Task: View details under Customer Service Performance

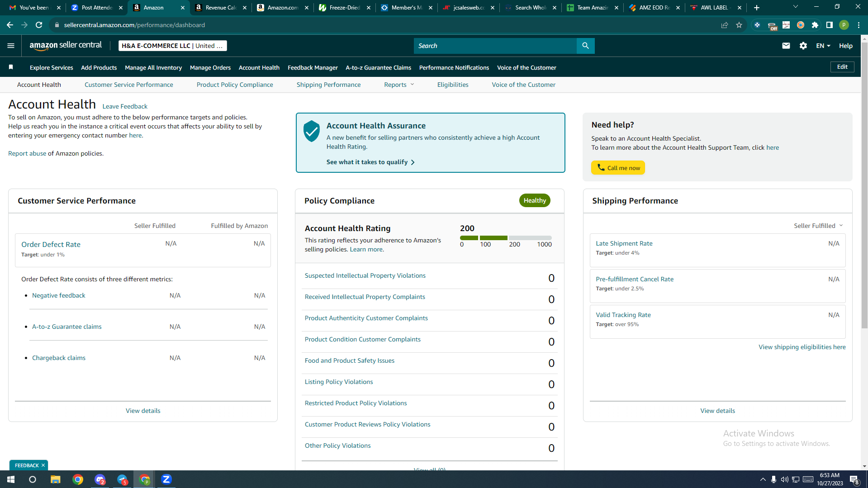Action: [x=143, y=411]
